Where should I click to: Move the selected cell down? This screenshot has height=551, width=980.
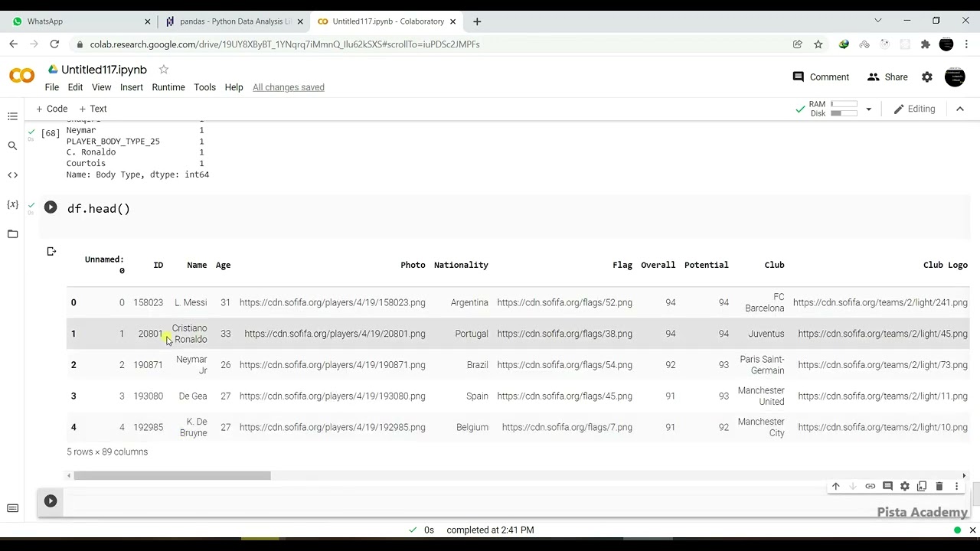point(853,486)
